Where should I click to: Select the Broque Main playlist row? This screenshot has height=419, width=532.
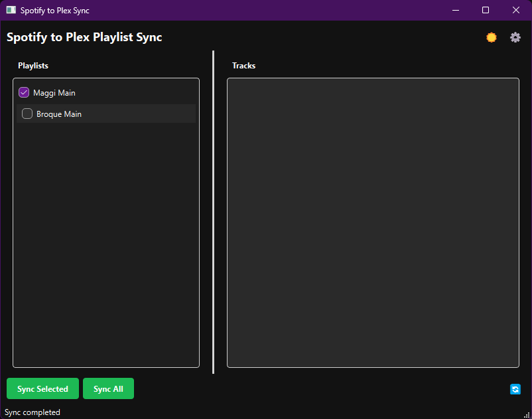pos(106,114)
